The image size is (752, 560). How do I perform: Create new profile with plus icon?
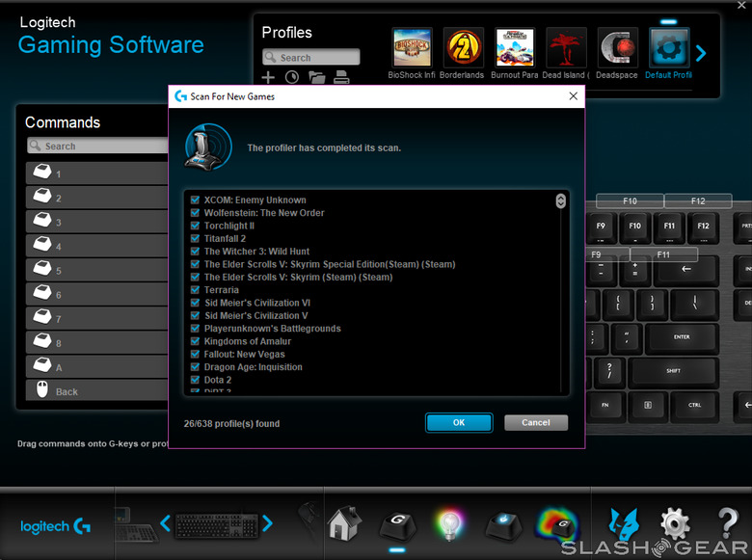point(269,77)
